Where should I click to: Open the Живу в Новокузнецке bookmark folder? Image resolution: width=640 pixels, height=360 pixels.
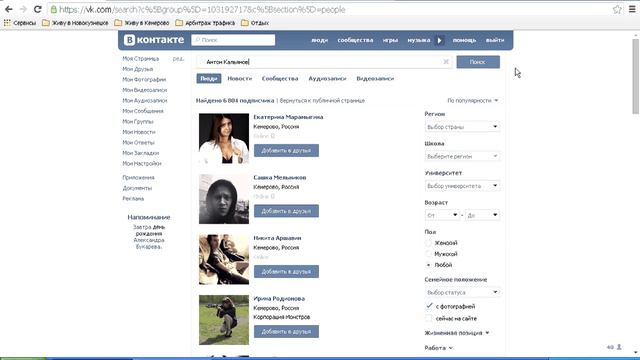coord(75,23)
